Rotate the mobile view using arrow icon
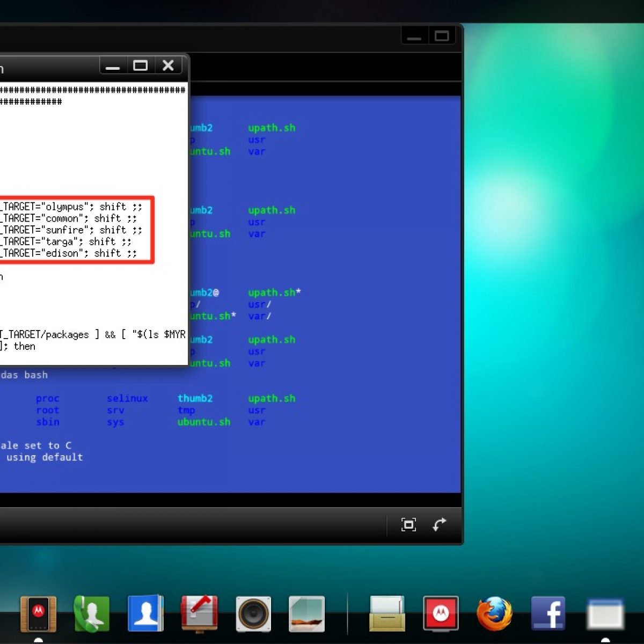Screen dimensions: 644x644 [440, 524]
